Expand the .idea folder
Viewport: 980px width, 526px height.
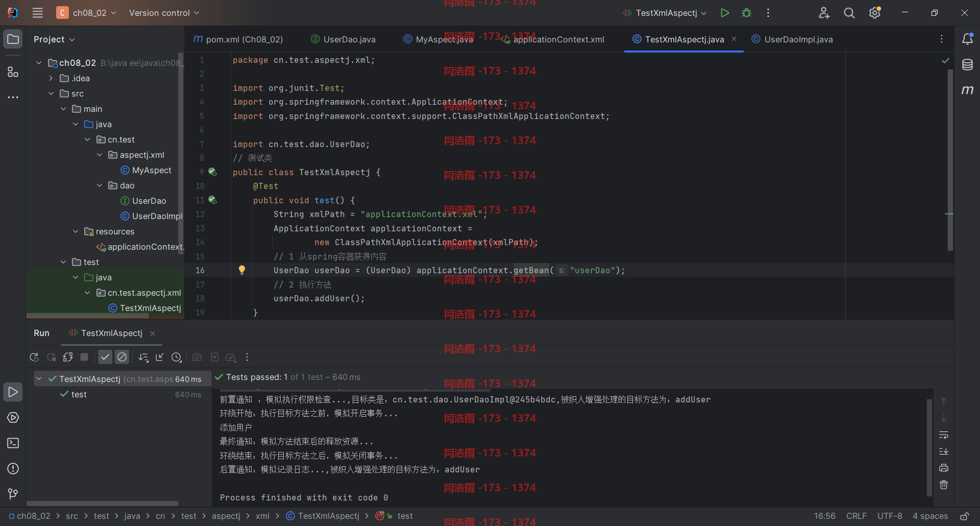pos(51,78)
